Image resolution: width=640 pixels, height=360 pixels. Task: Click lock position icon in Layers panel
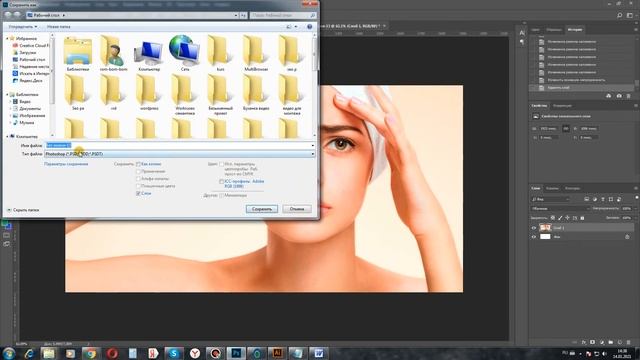tap(567, 218)
